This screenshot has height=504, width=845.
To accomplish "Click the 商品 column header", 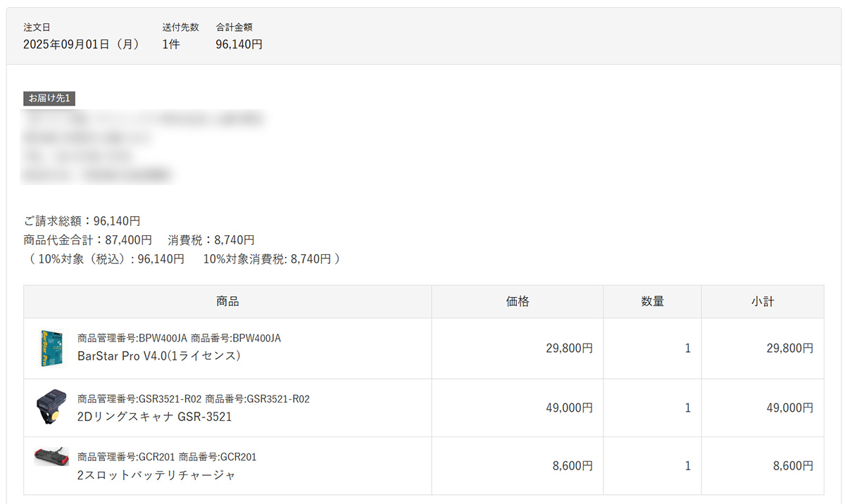I will point(227,301).
